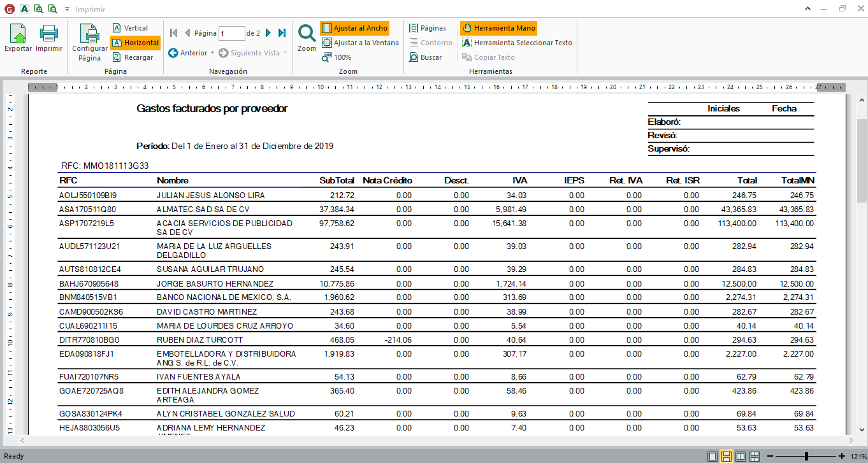This screenshot has height=463, width=868.
Task: Go to next page arrow
Action: click(268, 33)
